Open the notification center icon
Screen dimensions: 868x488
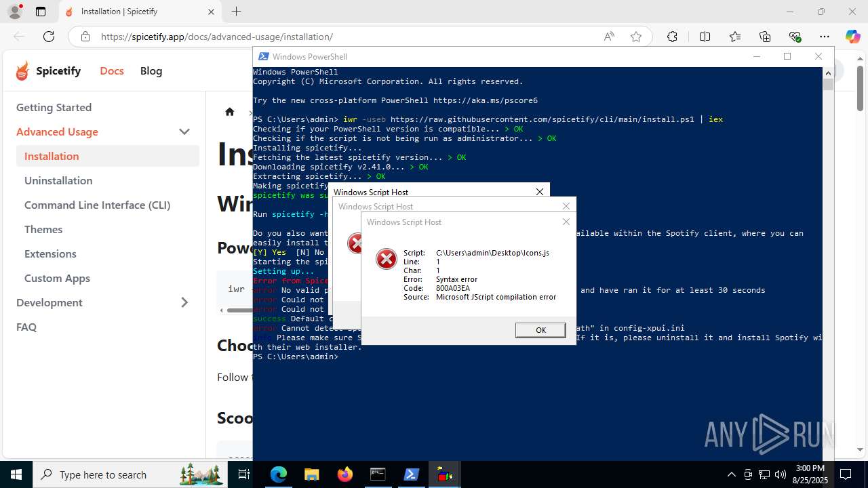[846, 474]
